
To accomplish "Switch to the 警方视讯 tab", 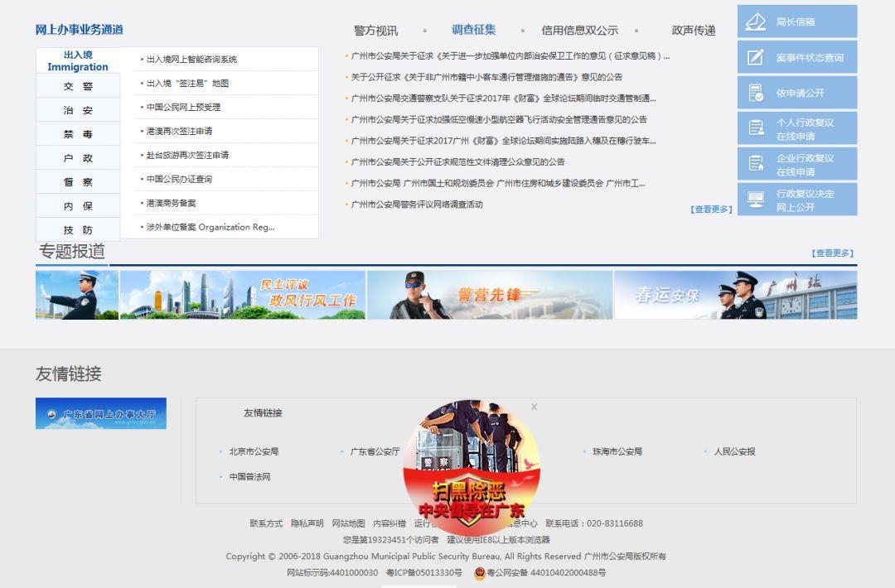I will 375,31.
